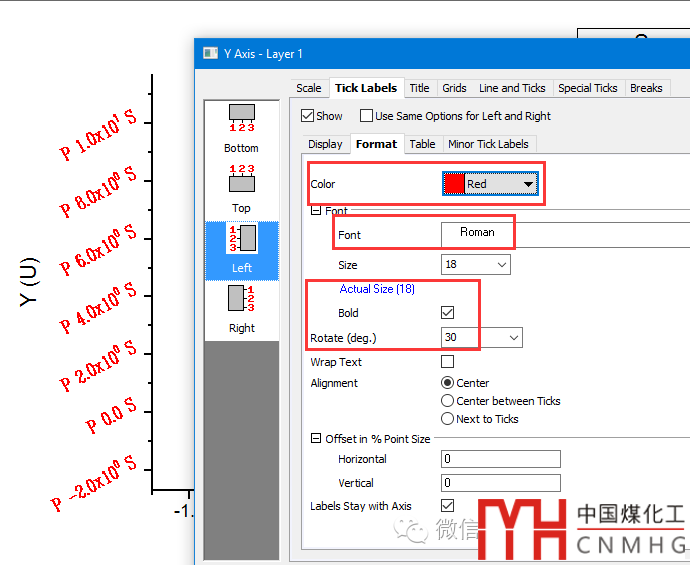The image size is (690, 565).
Task: Click the Vertical offset input field
Action: (x=501, y=483)
